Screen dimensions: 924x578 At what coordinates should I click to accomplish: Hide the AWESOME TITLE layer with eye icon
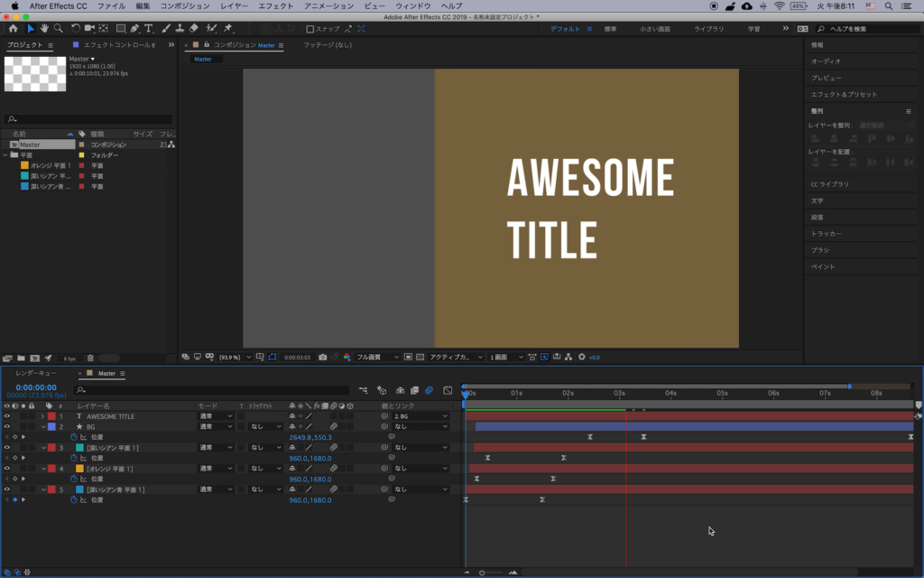[x=6, y=416]
